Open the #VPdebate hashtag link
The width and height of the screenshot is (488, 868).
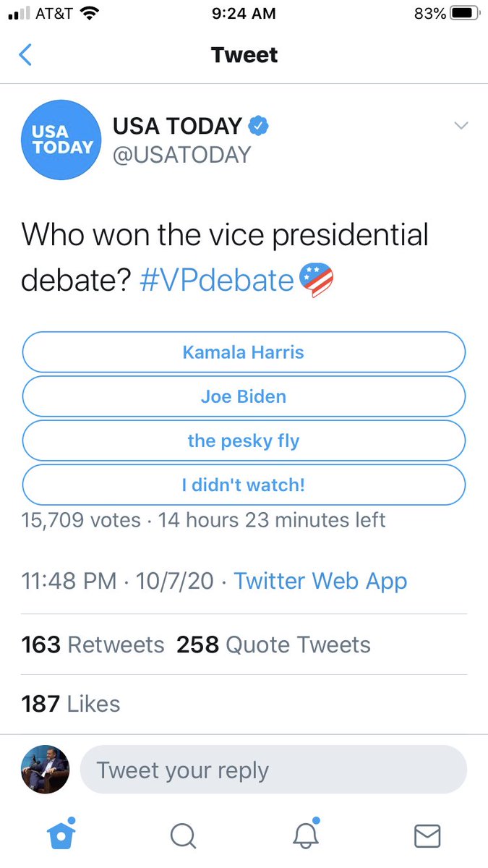click(216, 281)
